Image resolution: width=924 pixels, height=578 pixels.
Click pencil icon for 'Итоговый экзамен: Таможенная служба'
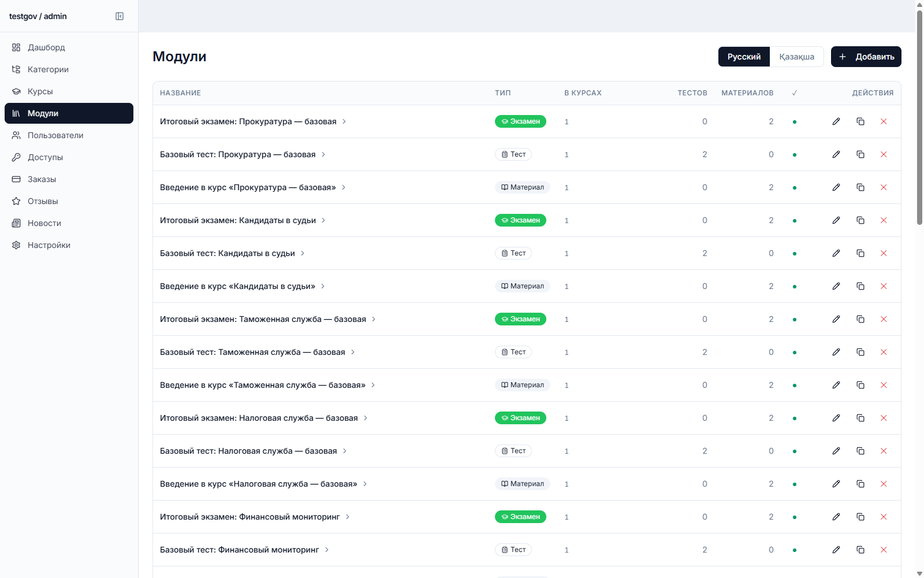point(836,319)
